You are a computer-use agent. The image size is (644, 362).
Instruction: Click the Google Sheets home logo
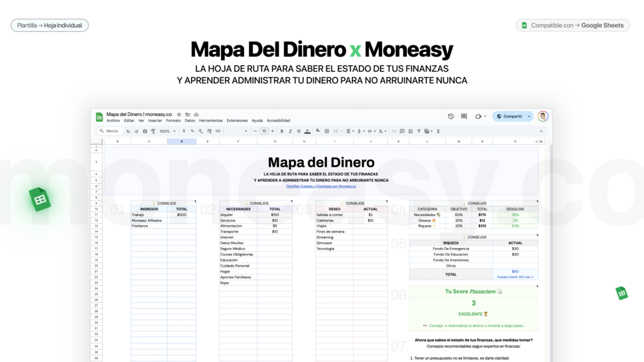click(99, 117)
